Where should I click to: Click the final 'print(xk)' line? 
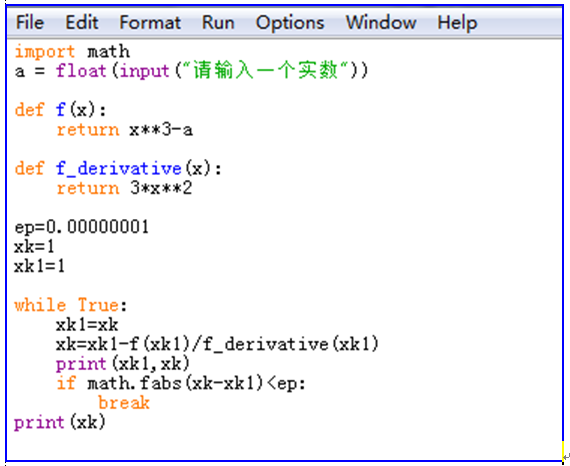click(60, 422)
